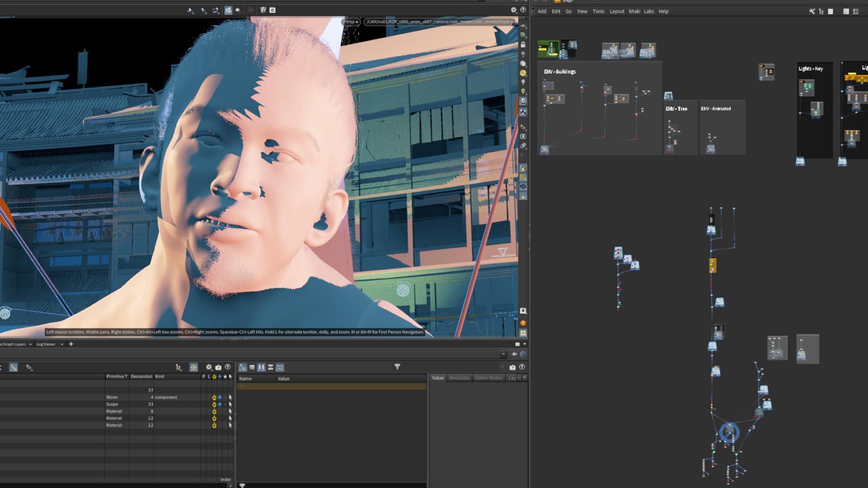
Task: Expand the path bar dropdown arrow
Action: tap(503, 354)
